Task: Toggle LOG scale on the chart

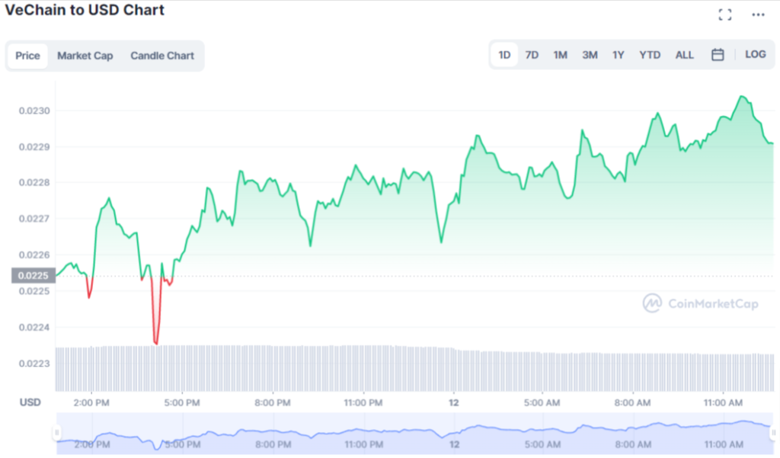Action: click(x=756, y=55)
